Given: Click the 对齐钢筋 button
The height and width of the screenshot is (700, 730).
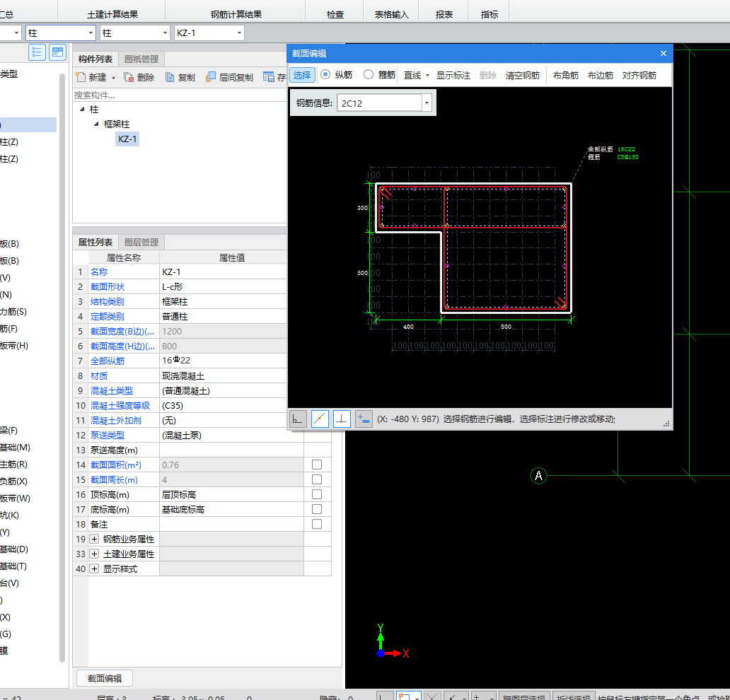Looking at the screenshot, I should click(639, 75).
